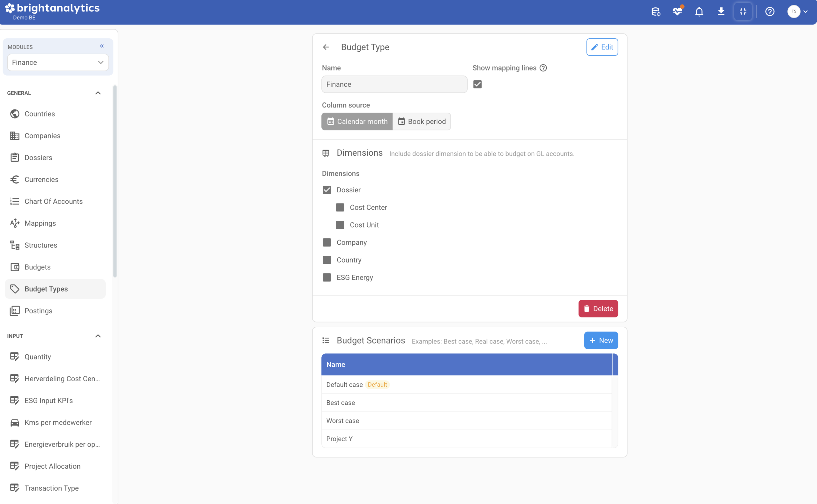Open the database sync icon in header

656,12
